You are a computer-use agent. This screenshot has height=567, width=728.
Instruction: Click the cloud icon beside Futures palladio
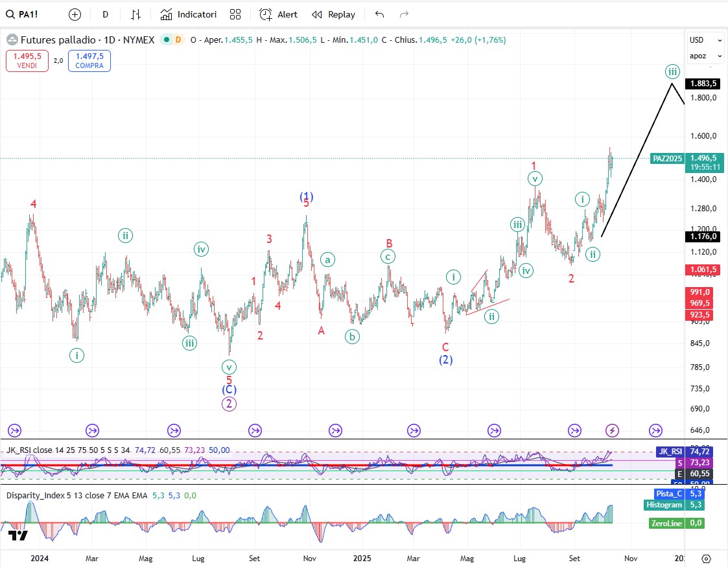(x=12, y=40)
